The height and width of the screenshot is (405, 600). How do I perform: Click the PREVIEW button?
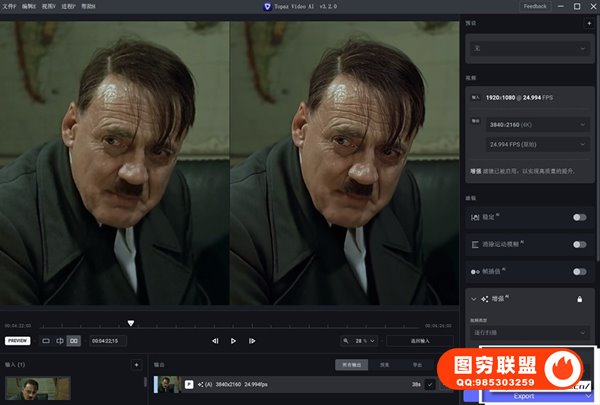point(18,341)
